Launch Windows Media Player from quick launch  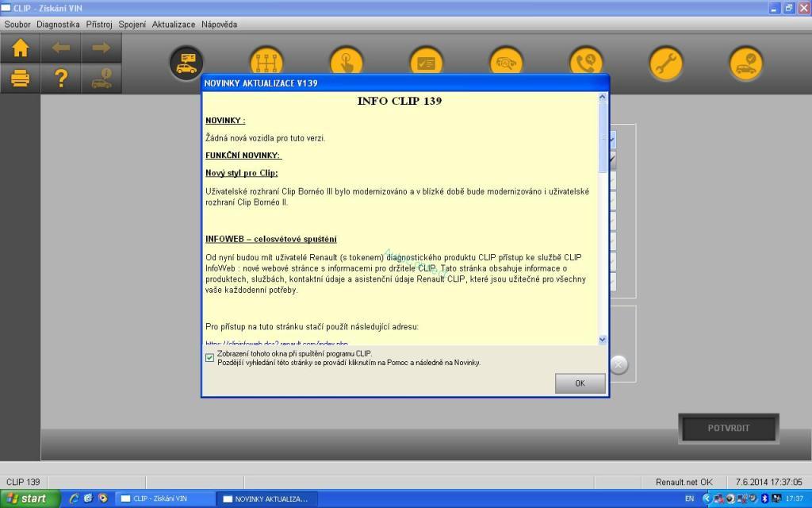tap(102, 498)
